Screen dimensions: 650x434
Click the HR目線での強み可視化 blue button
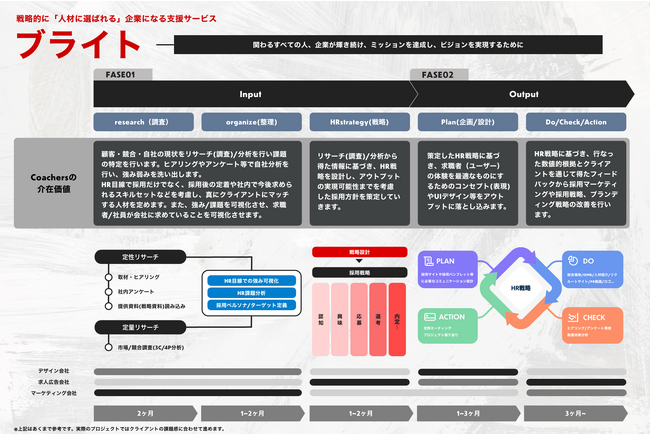[252, 281]
